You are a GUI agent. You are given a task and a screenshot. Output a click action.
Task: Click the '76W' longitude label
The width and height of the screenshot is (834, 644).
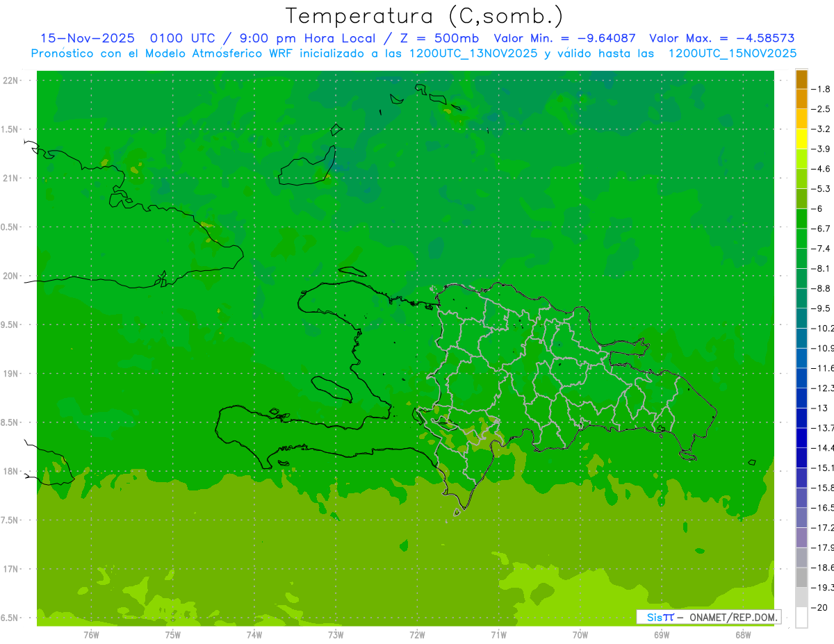pos(91,635)
